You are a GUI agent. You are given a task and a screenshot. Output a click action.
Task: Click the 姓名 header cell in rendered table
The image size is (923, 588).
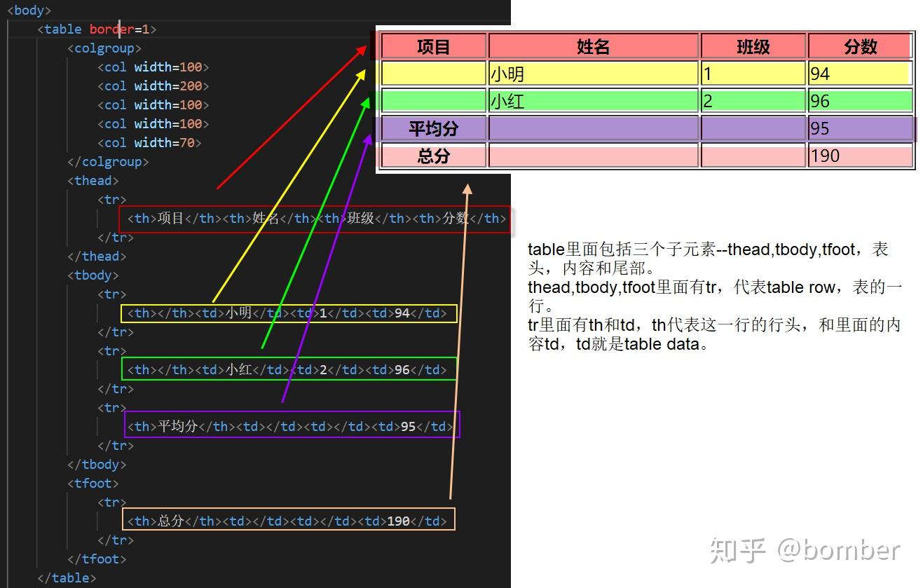tap(594, 46)
